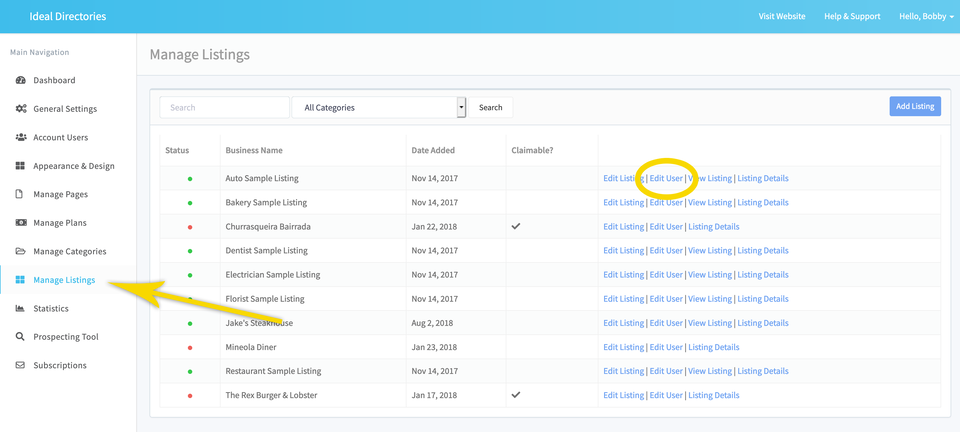Viewport: 960px width, 432px height.
Task: Click the Statistics chart icon
Action: (x=20, y=308)
